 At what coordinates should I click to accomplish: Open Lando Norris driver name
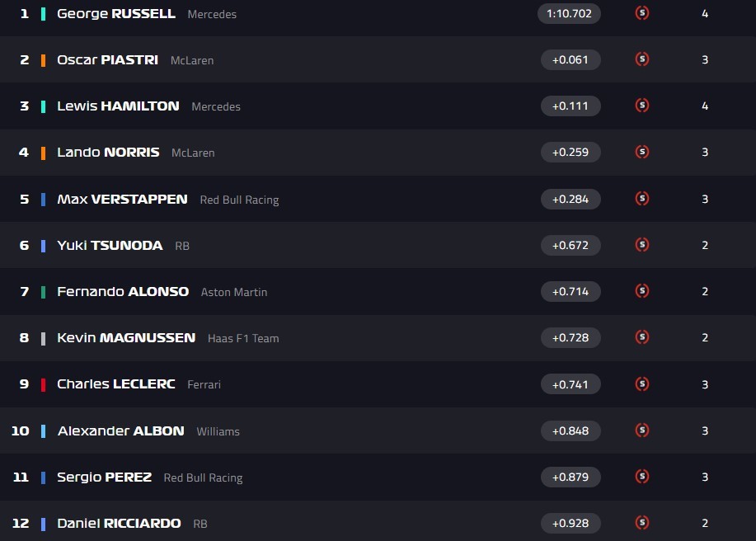[108, 153]
